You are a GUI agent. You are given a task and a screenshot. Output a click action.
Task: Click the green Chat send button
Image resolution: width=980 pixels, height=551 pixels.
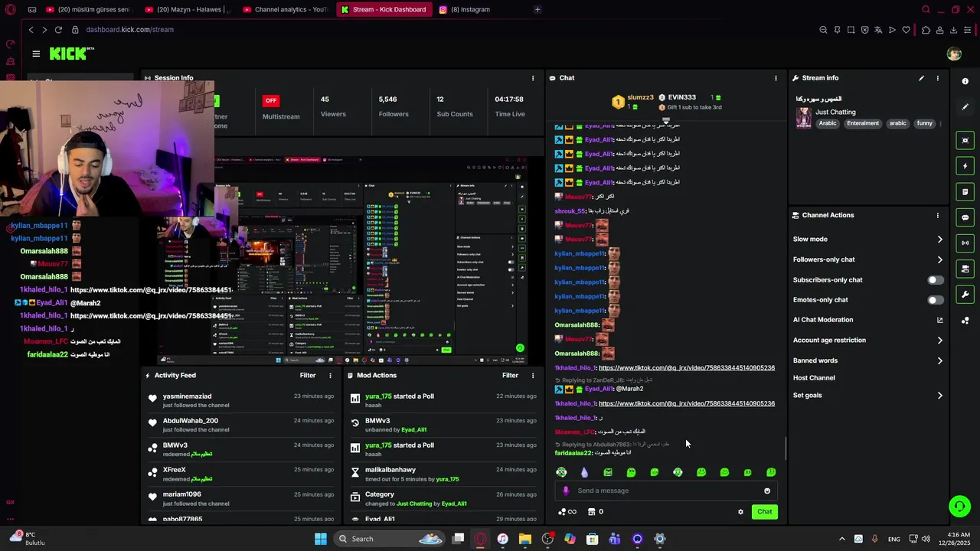[x=764, y=512]
